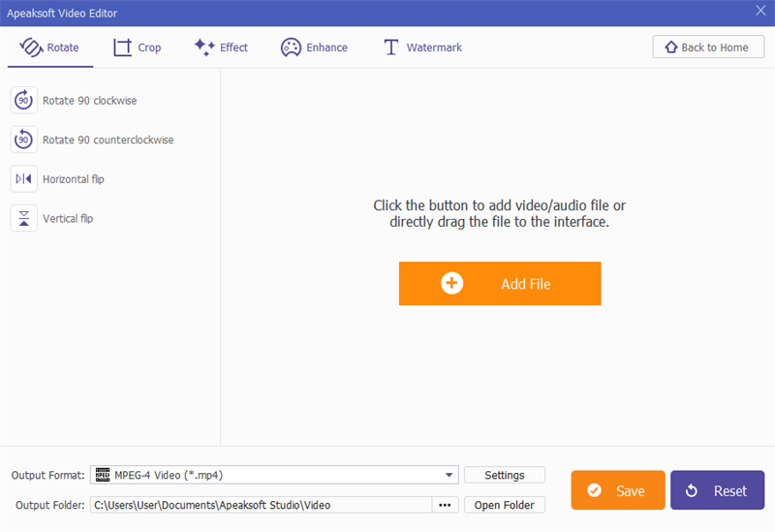Viewport: 775px width, 532px height.
Task: Click the Horizontal flip icon
Action: pos(23,179)
